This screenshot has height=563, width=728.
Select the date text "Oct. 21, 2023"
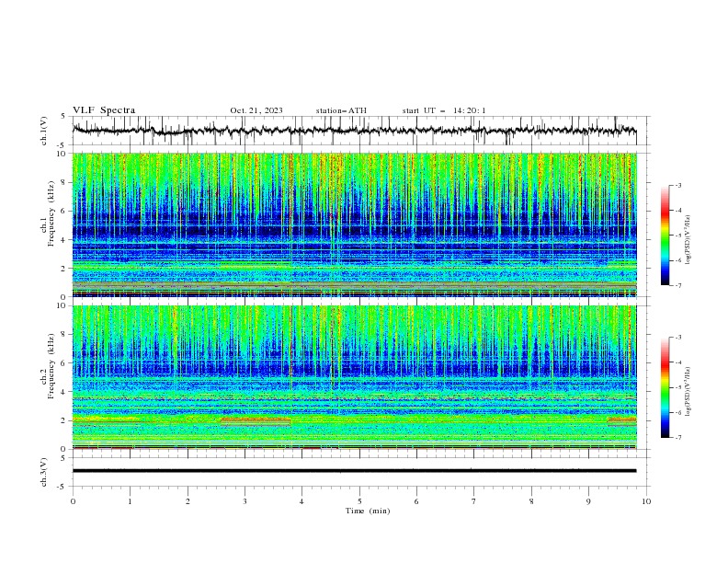(256, 110)
